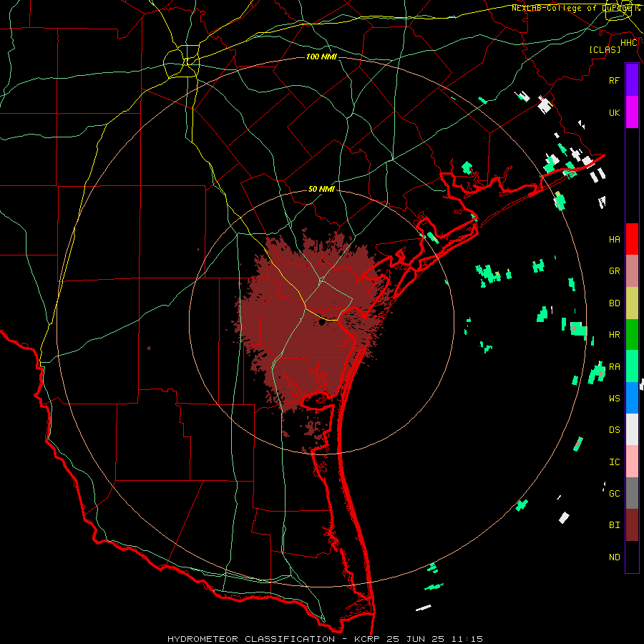Screen dimensions: 644x644
Task: Click the WS blue color swatch
Action: [x=632, y=398]
